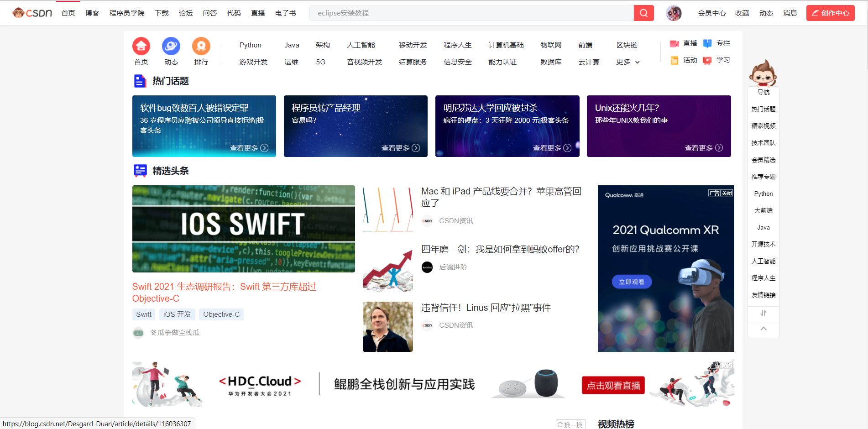Click the 查看更多 arrow on Unix card
This screenshot has width=868, height=429.
[x=719, y=148]
